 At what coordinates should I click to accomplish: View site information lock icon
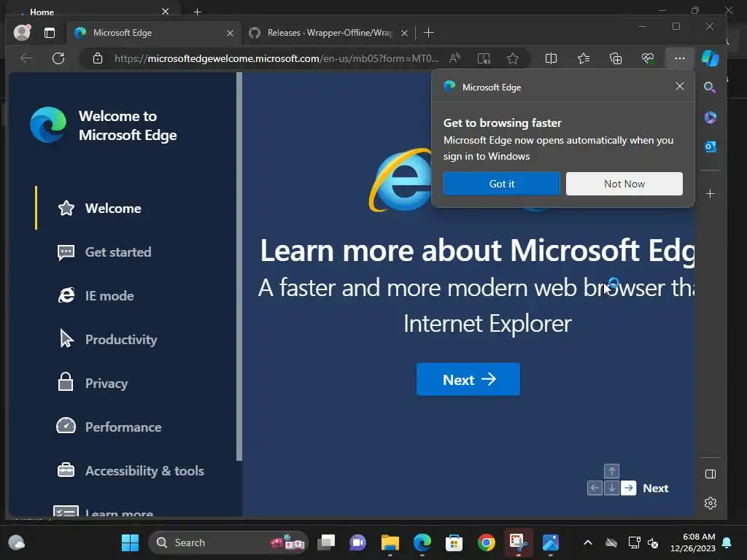click(98, 58)
